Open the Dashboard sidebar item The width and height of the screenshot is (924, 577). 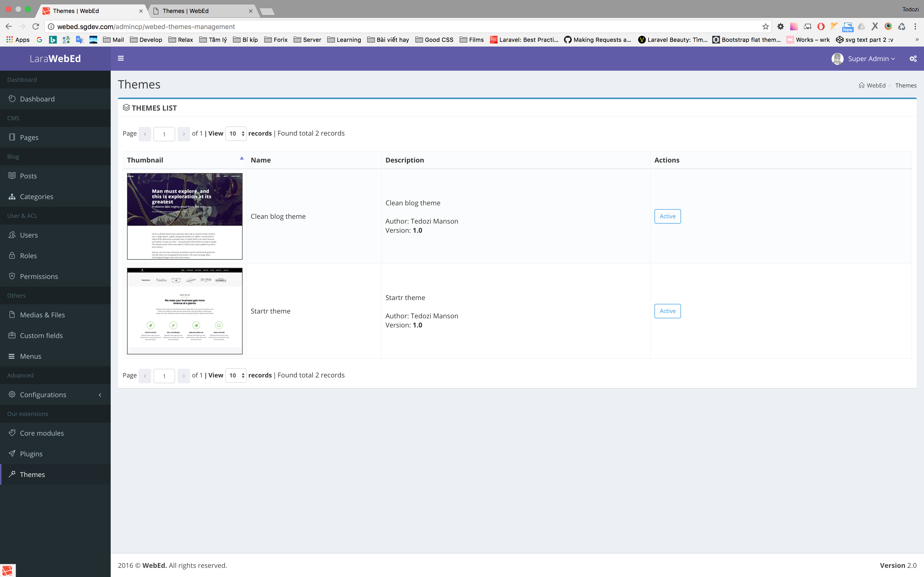click(x=37, y=99)
